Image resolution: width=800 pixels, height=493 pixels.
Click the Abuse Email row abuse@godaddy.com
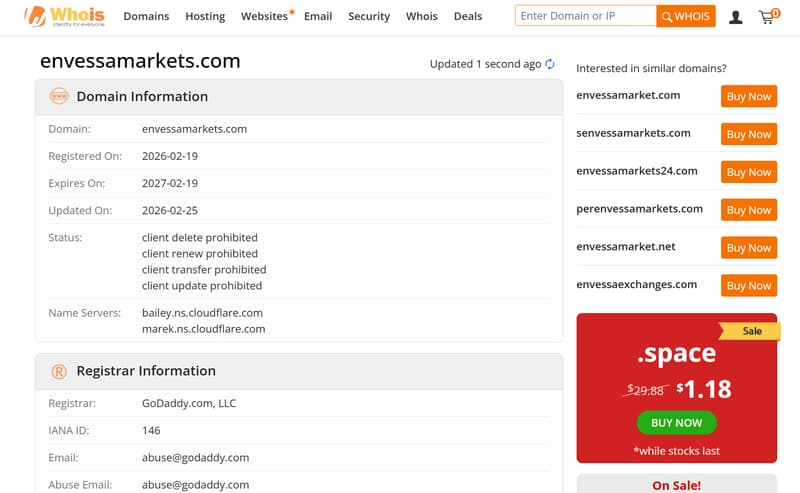pyautogui.click(x=195, y=485)
